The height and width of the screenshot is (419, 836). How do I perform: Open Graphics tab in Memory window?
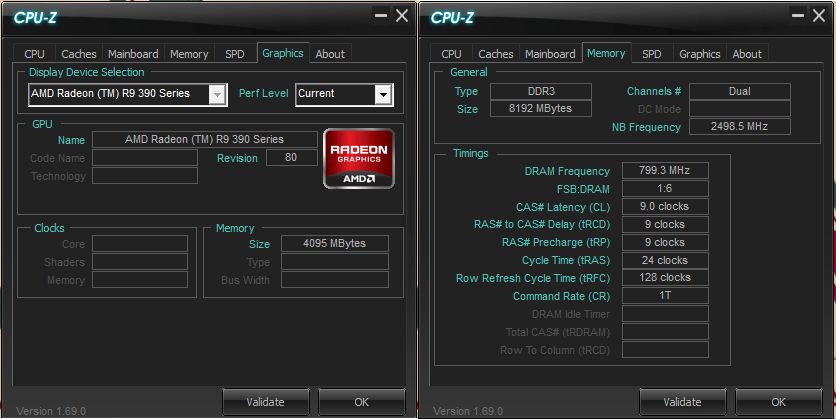700,54
